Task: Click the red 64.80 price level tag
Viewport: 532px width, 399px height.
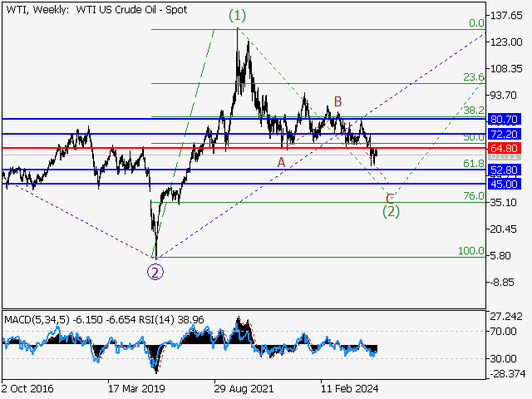Action: coord(505,148)
